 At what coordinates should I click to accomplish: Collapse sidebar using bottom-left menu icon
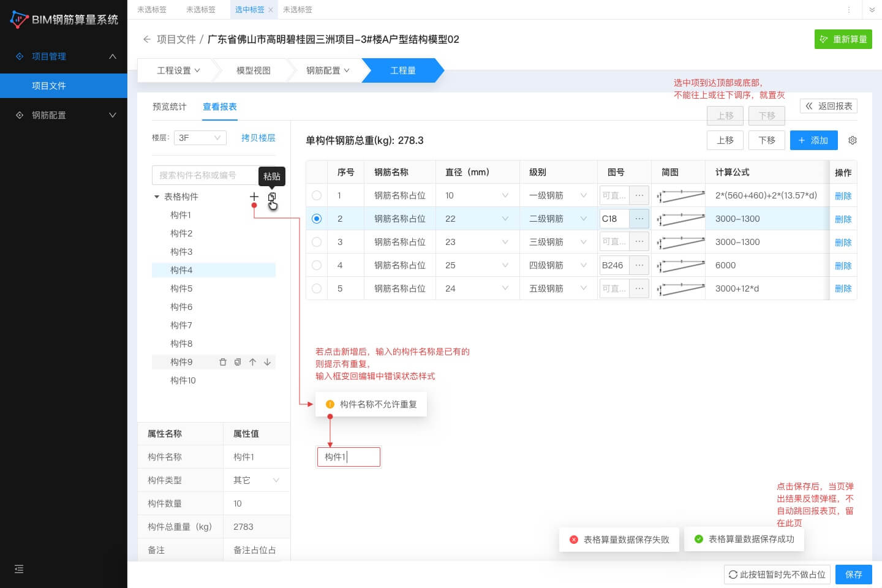coord(19,569)
